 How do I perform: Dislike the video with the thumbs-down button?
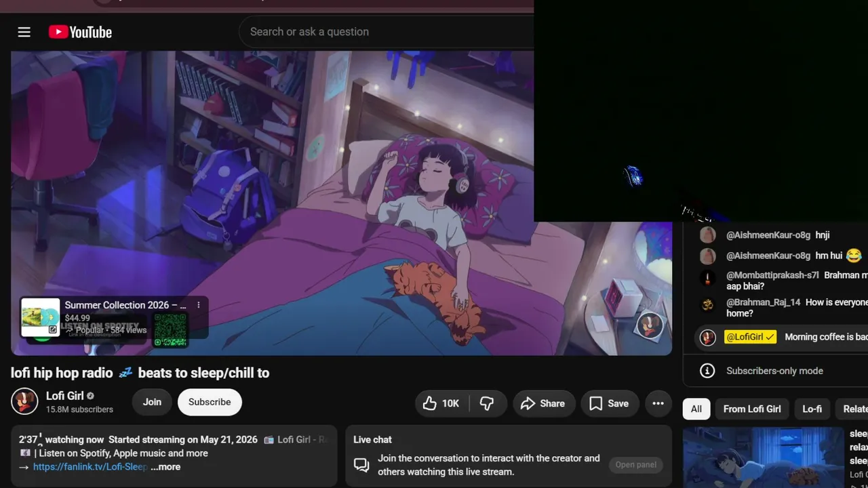click(x=487, y=403)
